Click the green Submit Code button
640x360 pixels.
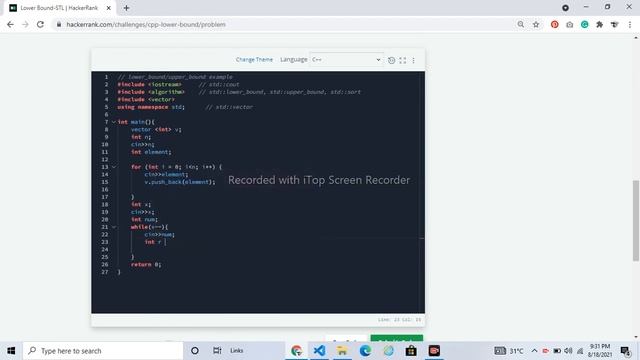coord(397,339)
